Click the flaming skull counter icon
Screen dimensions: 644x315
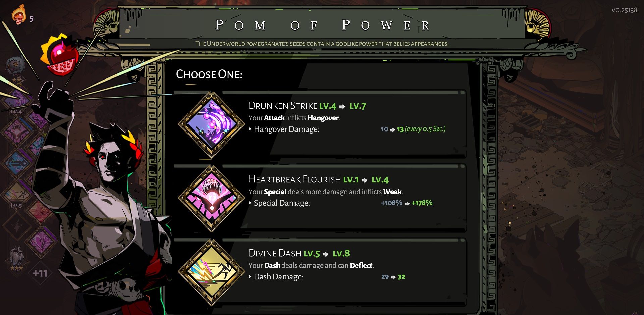point(19,15)
